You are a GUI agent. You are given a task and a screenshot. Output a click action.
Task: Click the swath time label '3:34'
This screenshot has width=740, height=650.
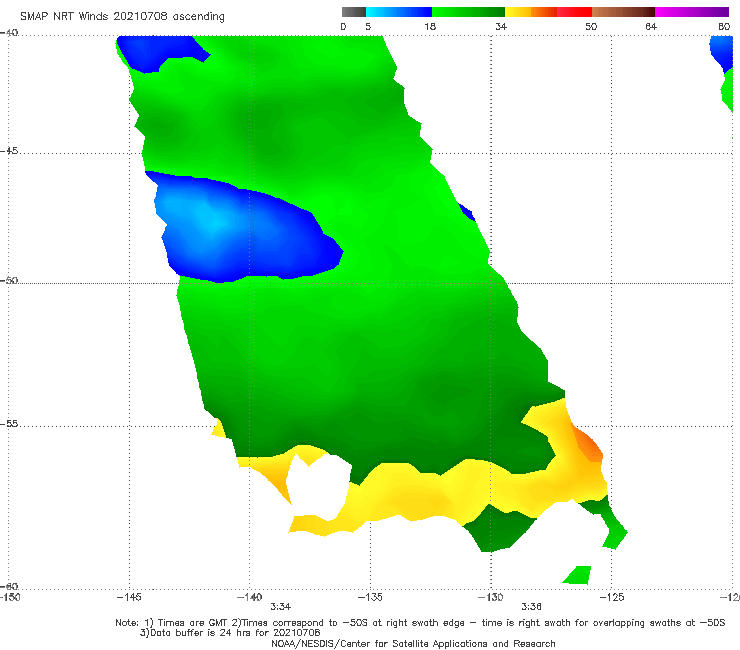pyautogui.click(x=280, y=607)
